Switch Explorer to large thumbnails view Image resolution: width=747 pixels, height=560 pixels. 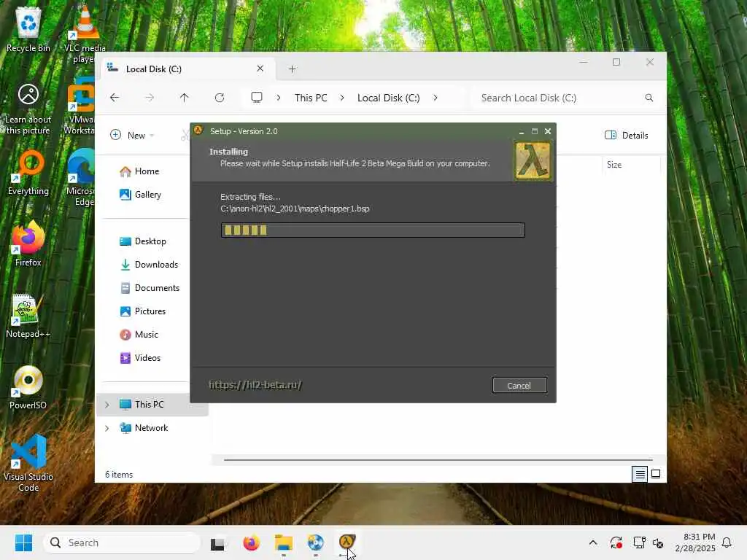click(x=656, y=474)
